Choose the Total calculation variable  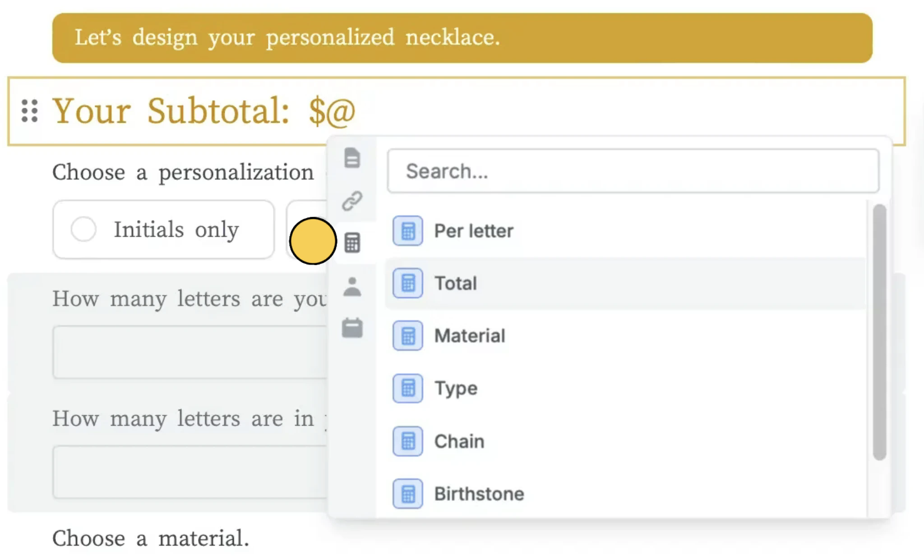(x=456, y=284)
